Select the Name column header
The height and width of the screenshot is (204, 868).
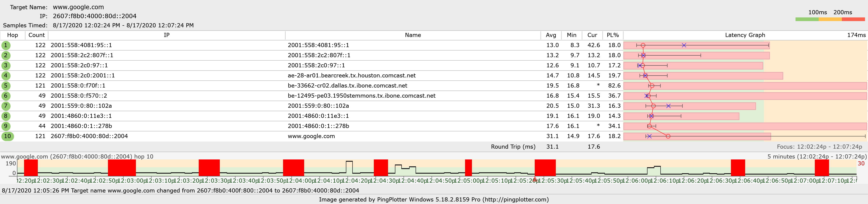point(413,35)
